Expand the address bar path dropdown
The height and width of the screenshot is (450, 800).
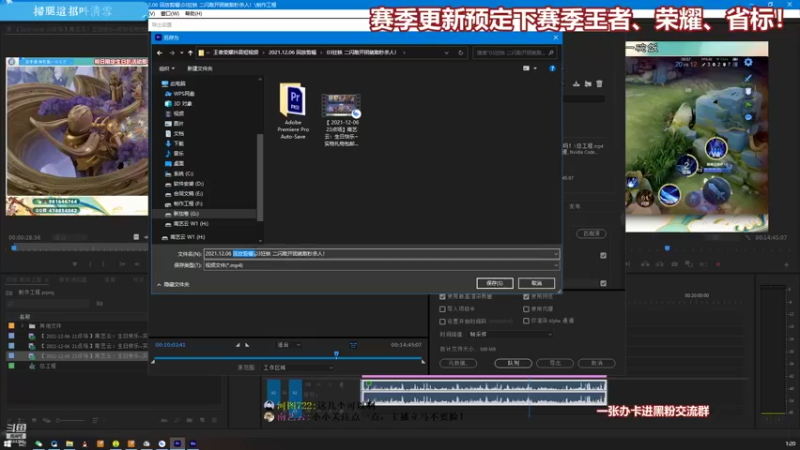[446, 53]
